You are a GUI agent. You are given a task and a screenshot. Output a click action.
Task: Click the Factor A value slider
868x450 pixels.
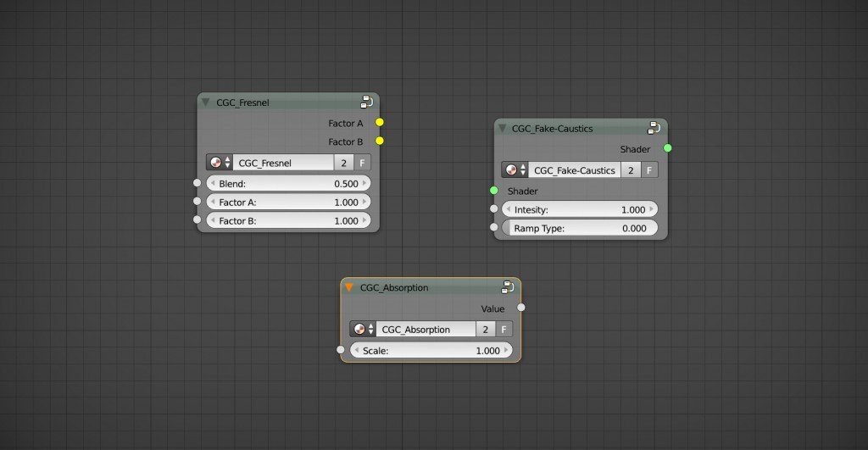pyautogui.click(x=288, y=202)
